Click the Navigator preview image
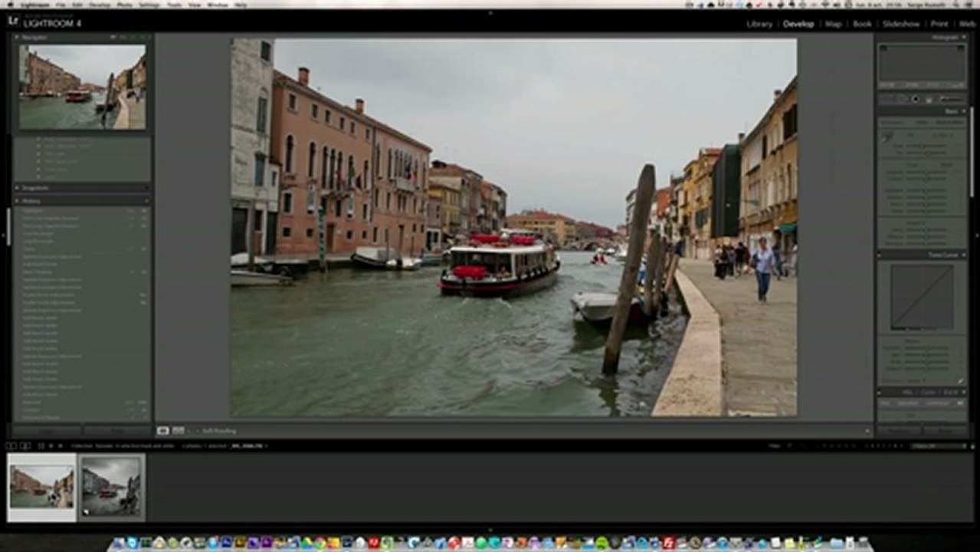The image size is (980, 552). click(x=82, y=87)
